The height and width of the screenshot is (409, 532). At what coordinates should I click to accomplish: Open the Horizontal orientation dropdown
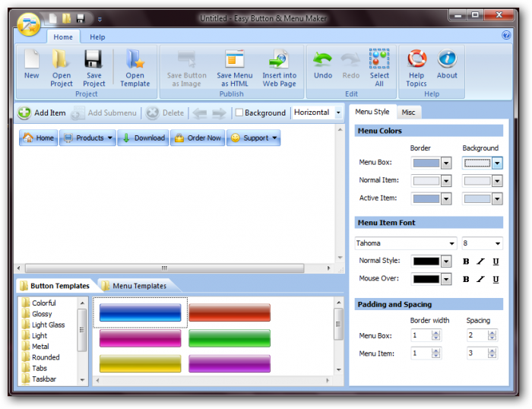(x=338, y=113)
